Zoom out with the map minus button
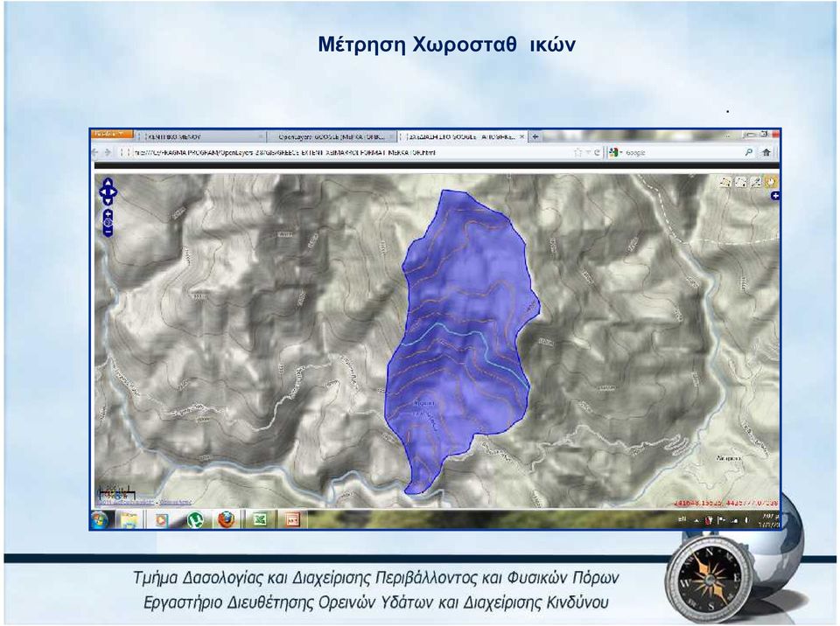This screenshot has width=840, height=626. point(108,232)
